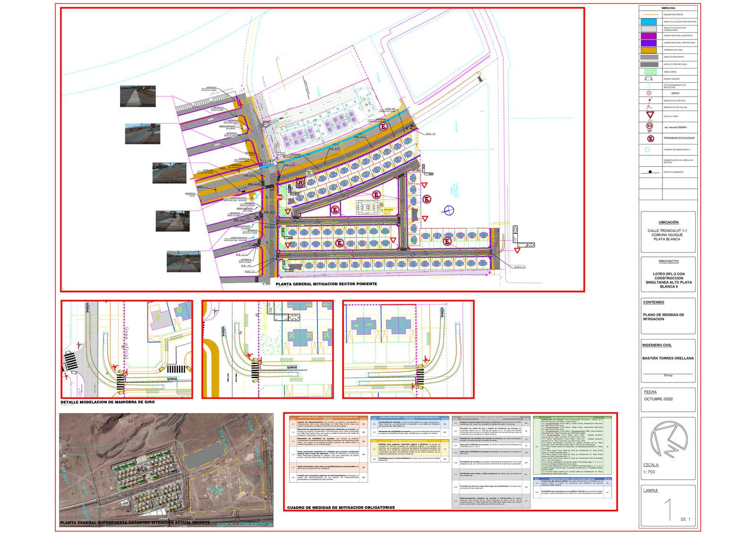Pick the ochre Terreno Natural swatch

(649, 50)
